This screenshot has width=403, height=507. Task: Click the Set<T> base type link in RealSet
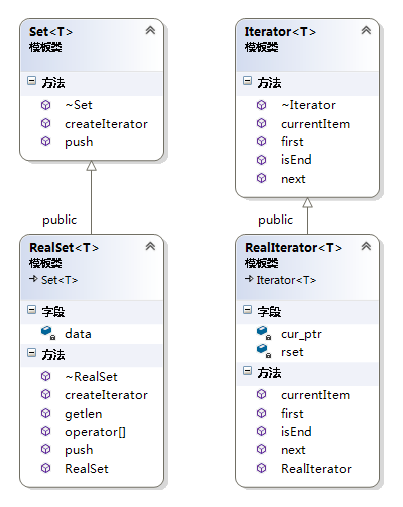pos(59,280)
